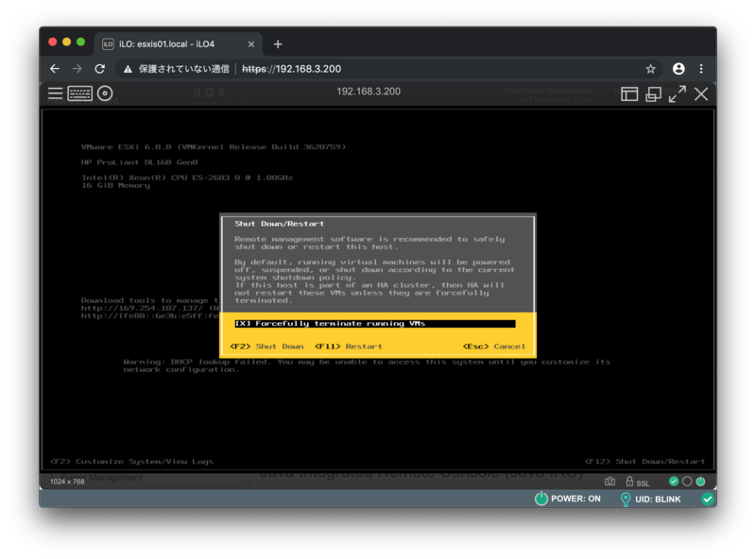Click the UID: BLINK status indicator
Screen dimensions: 756x559
tap(651, 499)
